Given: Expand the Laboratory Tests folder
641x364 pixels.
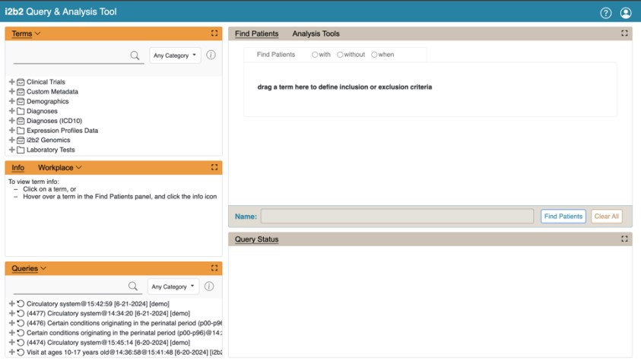Looking at the screenshot, I should (12, 150).
